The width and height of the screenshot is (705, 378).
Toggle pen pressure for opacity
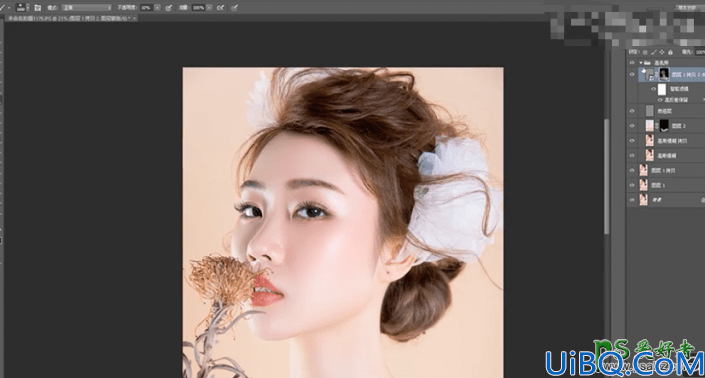coord(169,8)
